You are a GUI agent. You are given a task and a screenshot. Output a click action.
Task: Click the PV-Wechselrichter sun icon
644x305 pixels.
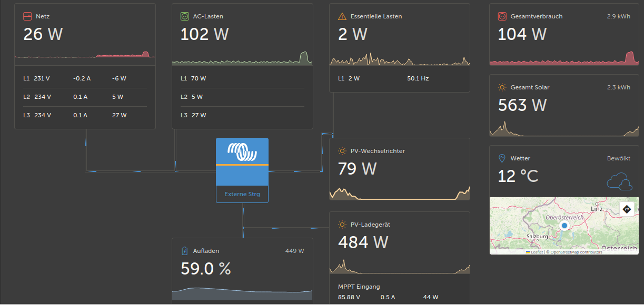[342, 151]
